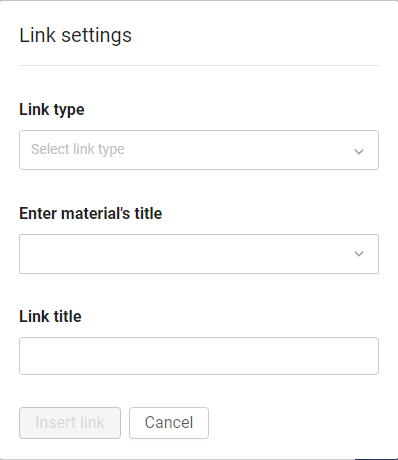Click the Cancel button
The height and width of the screenshot is (460, 398).
point(169,423)
